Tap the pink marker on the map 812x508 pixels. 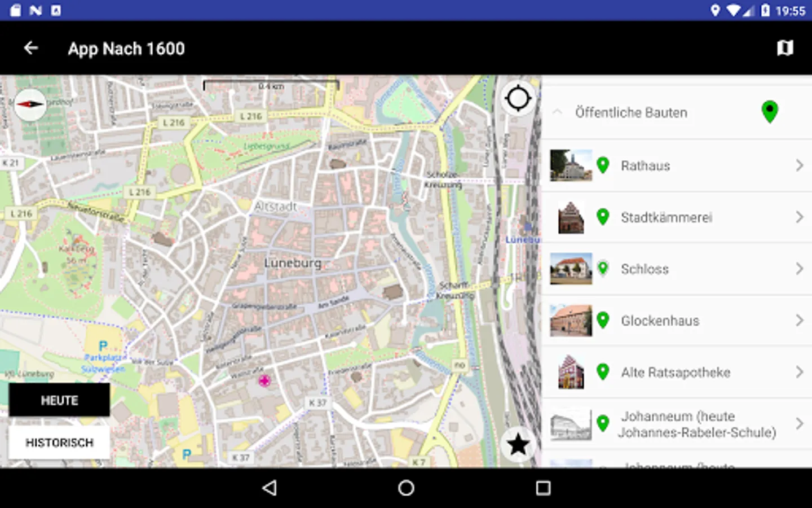coord(264,381)
